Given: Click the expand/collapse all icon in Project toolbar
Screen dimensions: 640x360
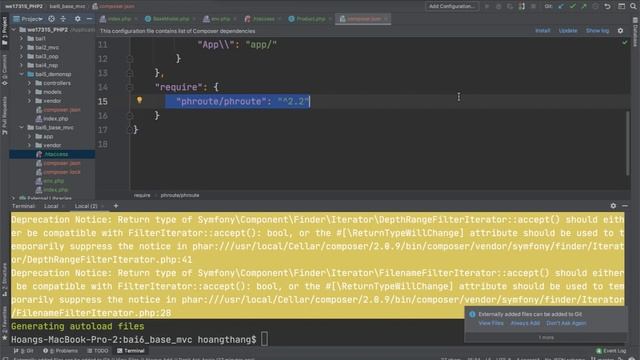Looking at the screenshot, I should coord(63,19).
